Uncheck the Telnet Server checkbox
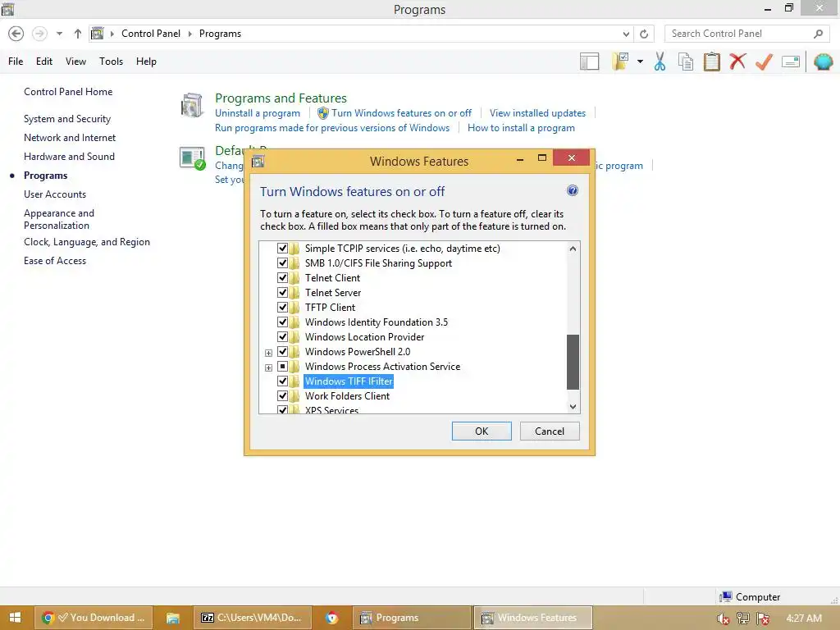The height and width of the screenshot is (630, 840). 282,293
